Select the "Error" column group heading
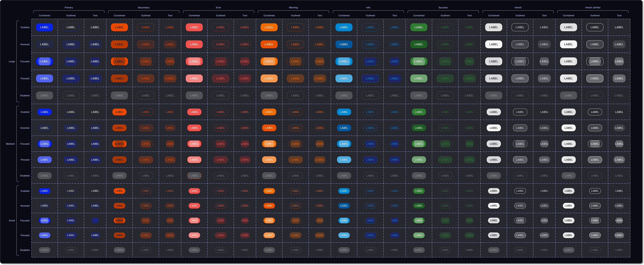The height and width of the screenshot is (265, 644). click(219, 8)
